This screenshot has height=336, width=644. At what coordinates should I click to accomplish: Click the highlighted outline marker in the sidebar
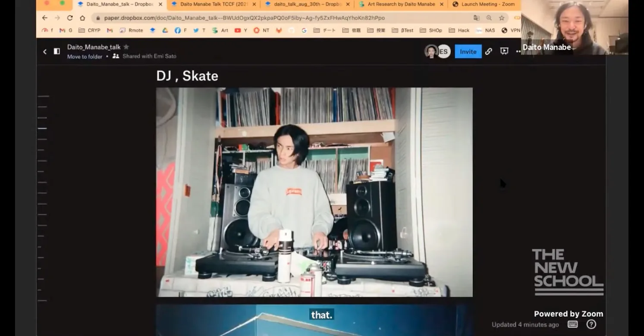click(42, 128)
